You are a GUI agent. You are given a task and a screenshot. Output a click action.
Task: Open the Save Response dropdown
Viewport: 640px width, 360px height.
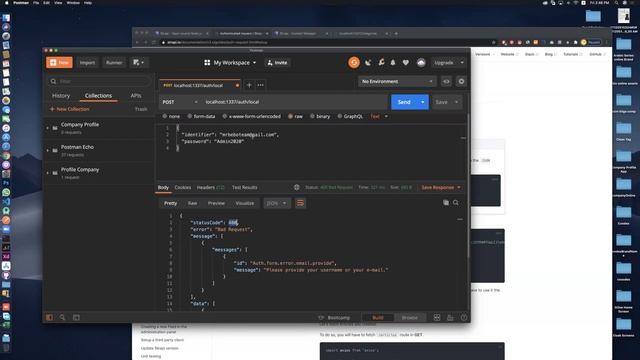(441, 187)
